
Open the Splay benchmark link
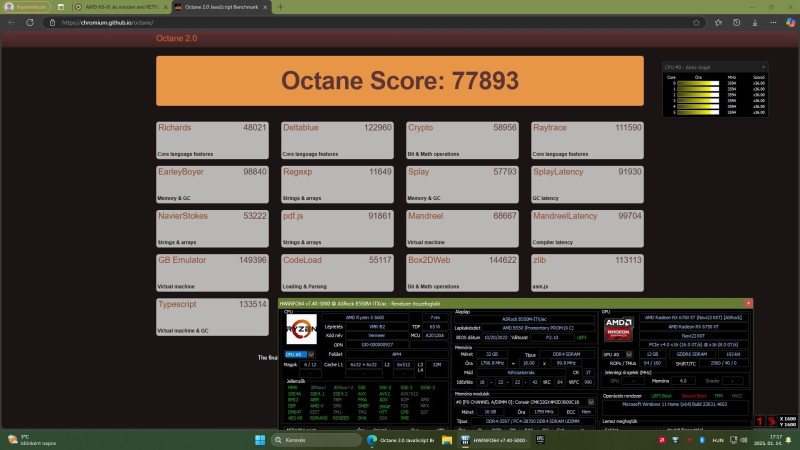[418, 172]
